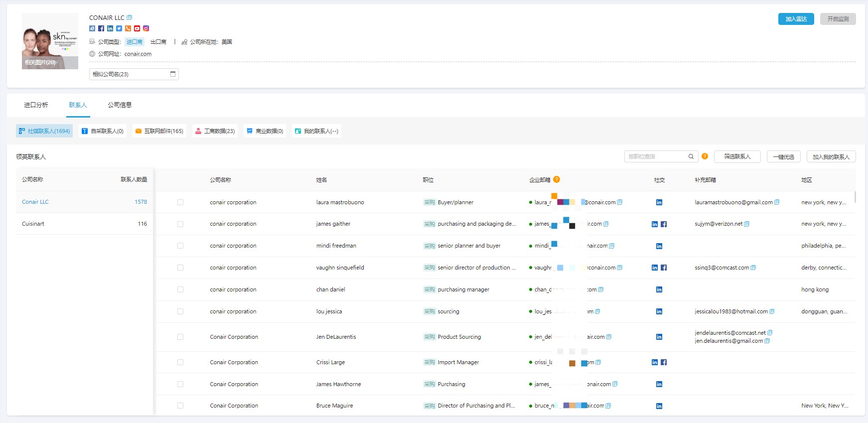Click the 'purchasing manager' position cell
This screenshot has width=868, height=423.
463,289
